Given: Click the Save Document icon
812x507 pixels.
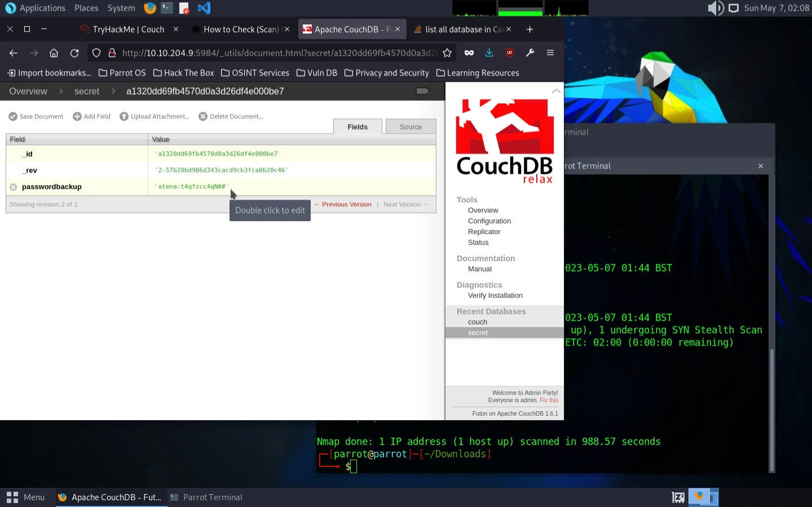Looking at the screenshot, I should point(13,116).
